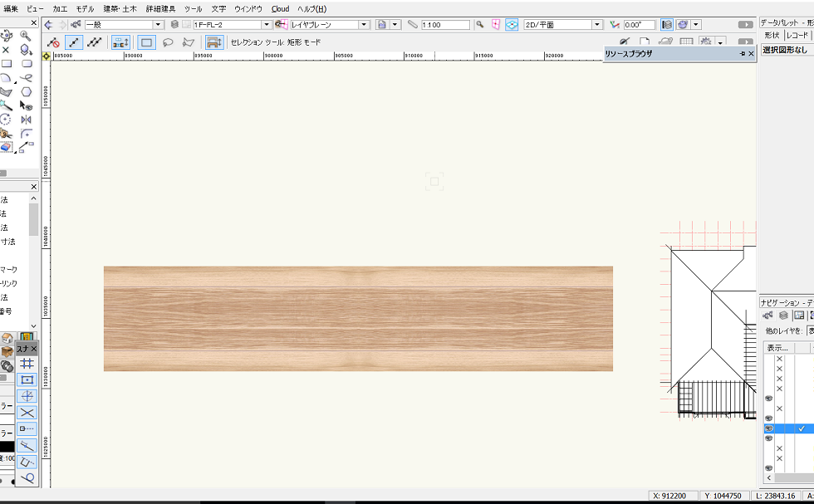Toggle unrestricted interactive scaling mode
Viewport: 814px width, 504px height.
click(94, 42)
